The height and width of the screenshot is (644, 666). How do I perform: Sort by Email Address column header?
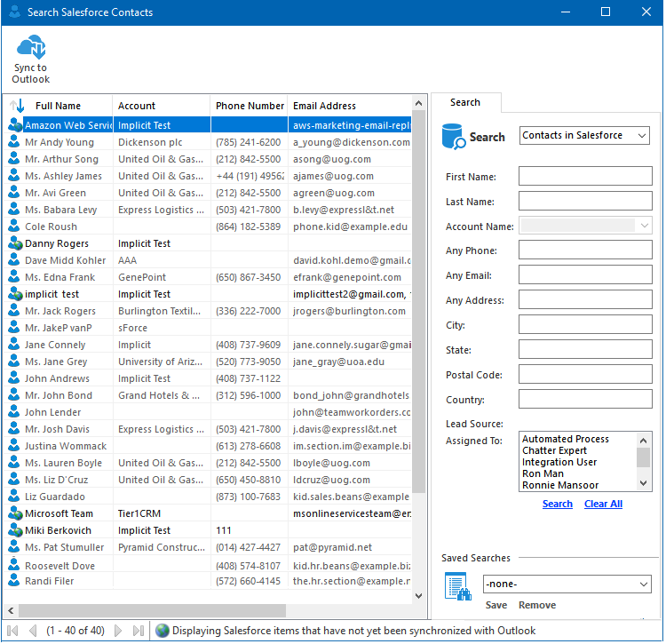click(324, 106)
